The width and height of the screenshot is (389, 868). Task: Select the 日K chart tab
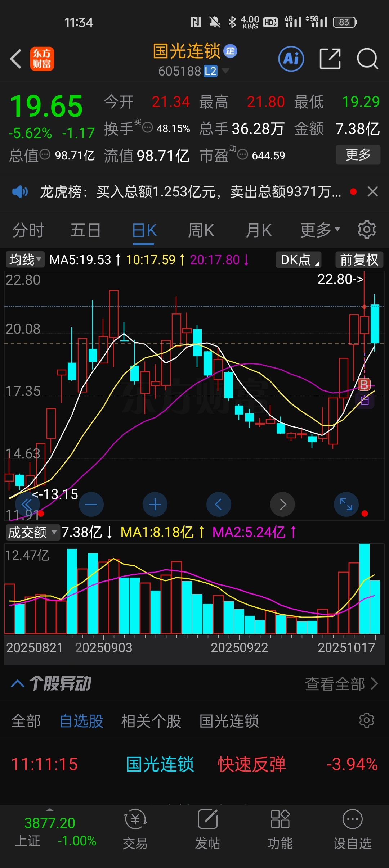click(x=144, y=230)
